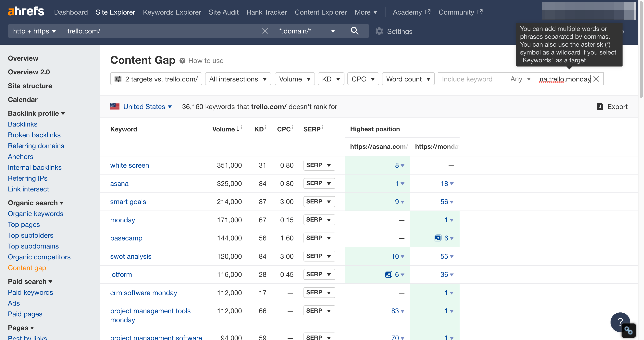Click the link icon in bottom corner
This screenshot has width=644, height=340.
click(628, 331)
